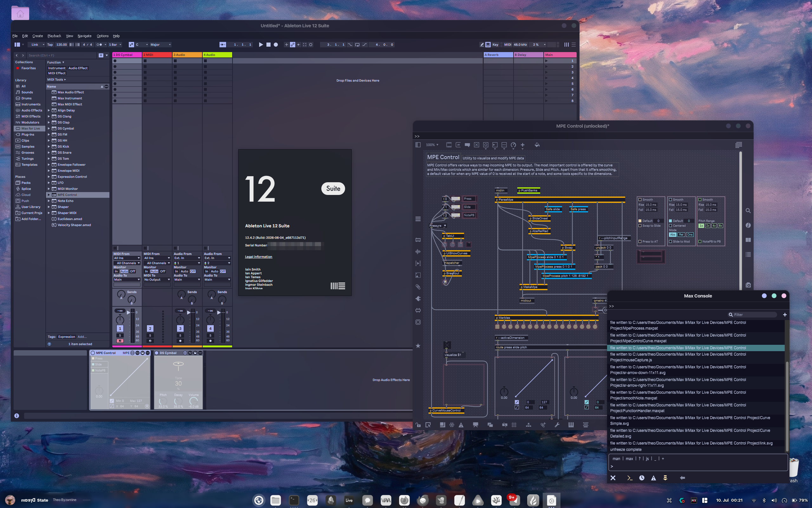Select the 2x Pitch Range button
The height and width of the screenshot is (508, 812).
click(x=708, y=226)
